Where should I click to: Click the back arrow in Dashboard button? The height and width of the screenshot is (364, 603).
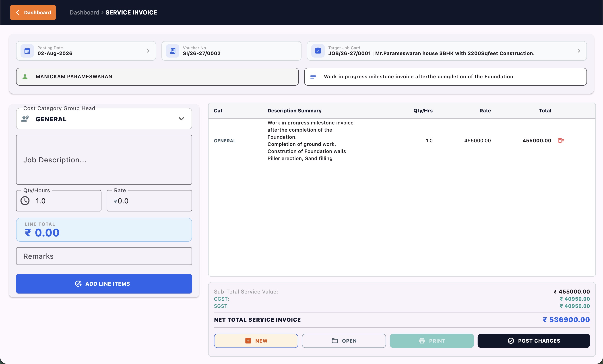pos(18,12)
